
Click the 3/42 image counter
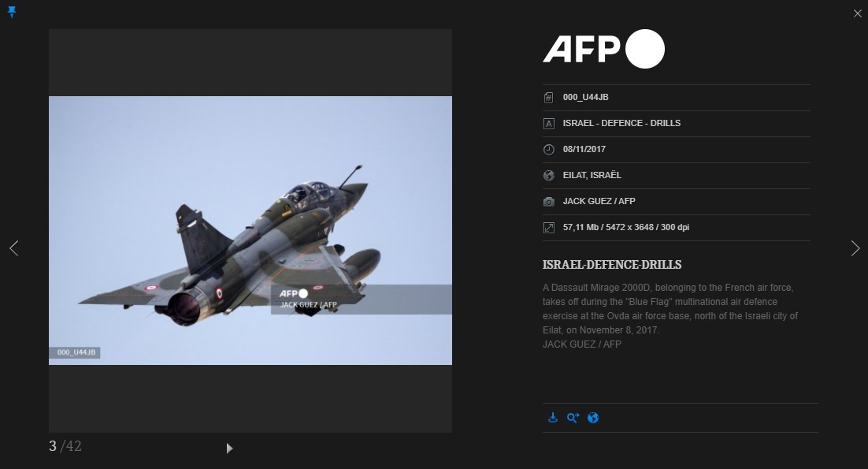pos(65,446)
